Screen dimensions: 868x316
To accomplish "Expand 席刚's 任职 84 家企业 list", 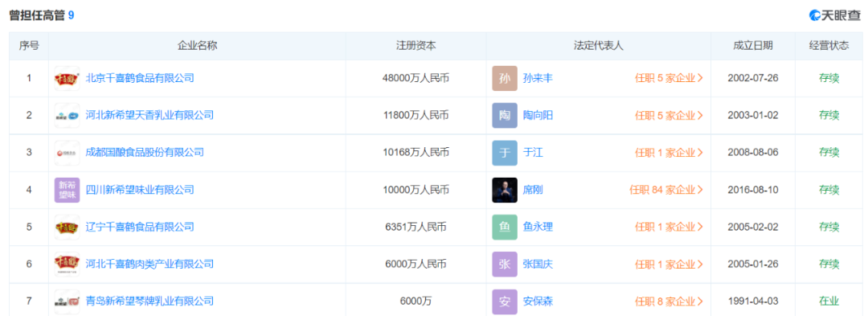I will [x=666, y=190].
